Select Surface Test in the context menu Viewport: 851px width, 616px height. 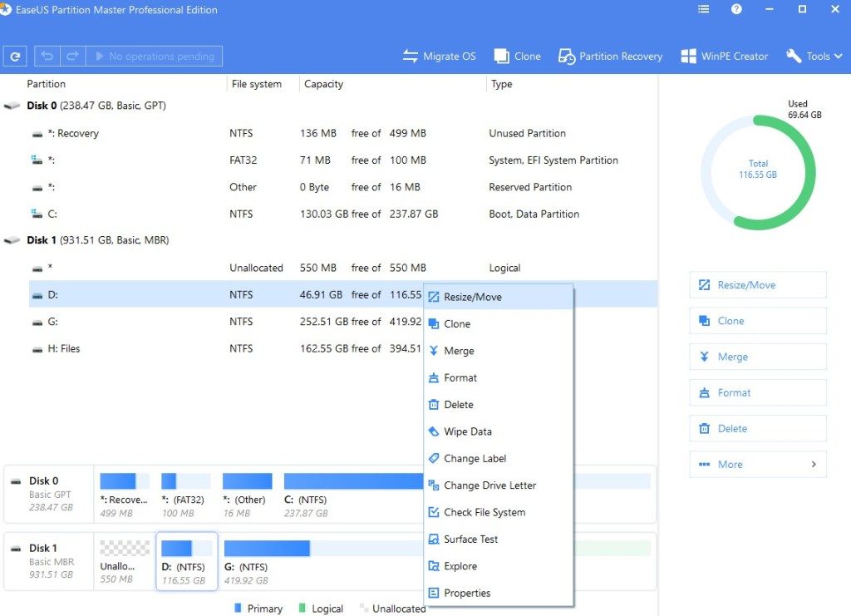471,540
